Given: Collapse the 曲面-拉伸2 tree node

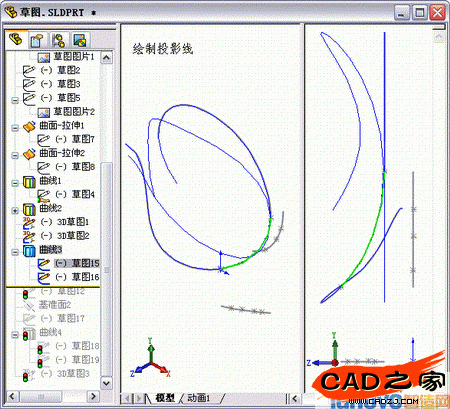Looking at the screenshot, I should point(15,155).
